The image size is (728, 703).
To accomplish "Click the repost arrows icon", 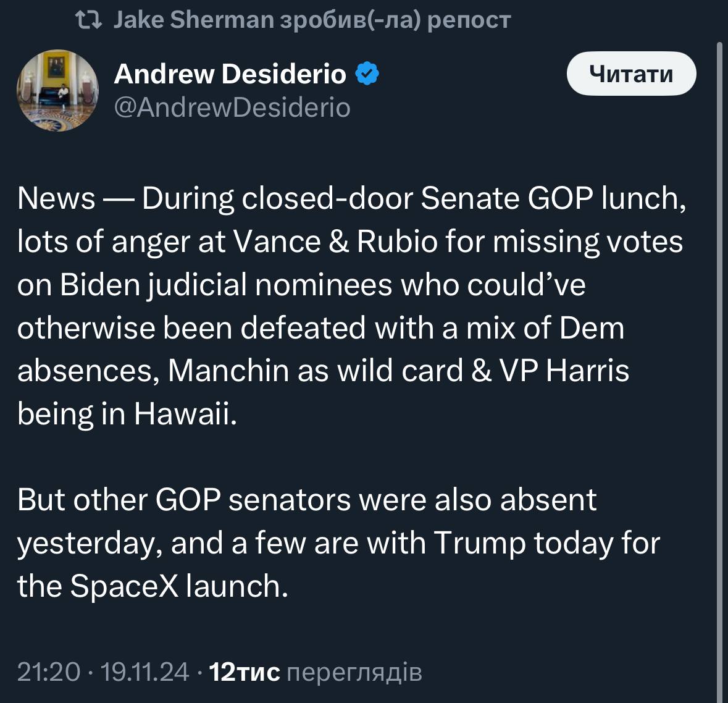I will (x=88, y=20).
